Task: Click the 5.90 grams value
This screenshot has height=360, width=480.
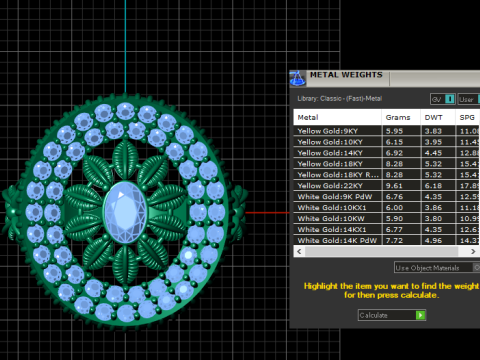Action: (x=394, y=219)
